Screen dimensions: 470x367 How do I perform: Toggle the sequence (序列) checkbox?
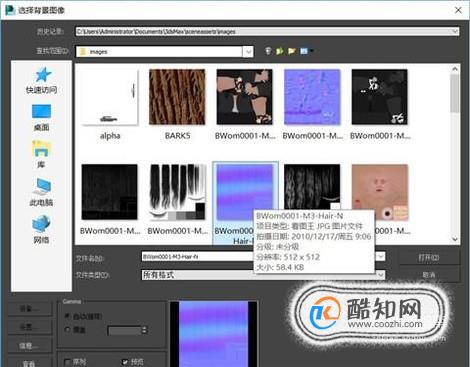pyautogui.click(x=67, y=362)
